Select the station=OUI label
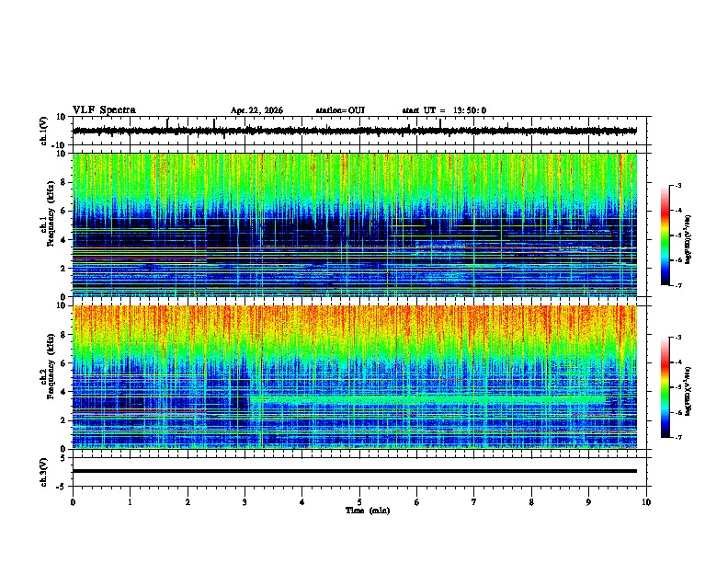Screen dimensions: 728x563 click(340, 110)
